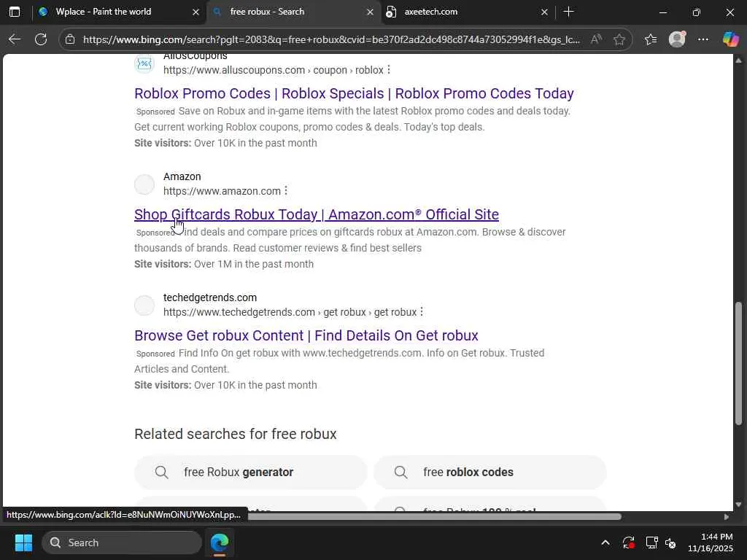Open the browser profile avatar
The image size is (747, 560).
point(677,39)
